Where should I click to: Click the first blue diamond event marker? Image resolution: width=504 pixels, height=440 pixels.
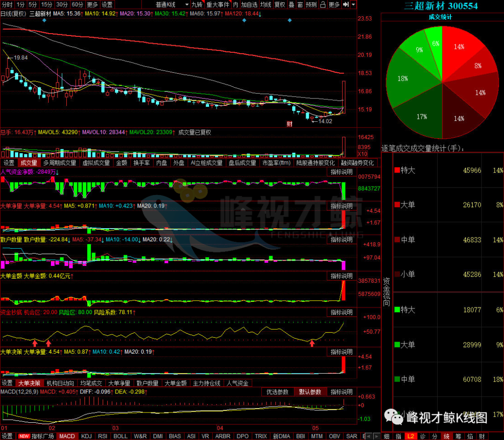pos(44,20)
